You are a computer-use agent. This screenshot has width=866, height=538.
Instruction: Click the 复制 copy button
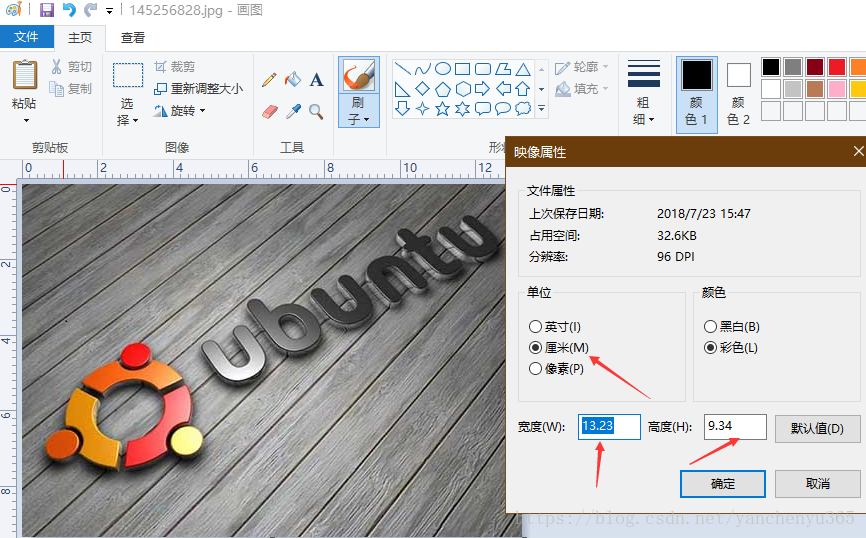point(71,88)
